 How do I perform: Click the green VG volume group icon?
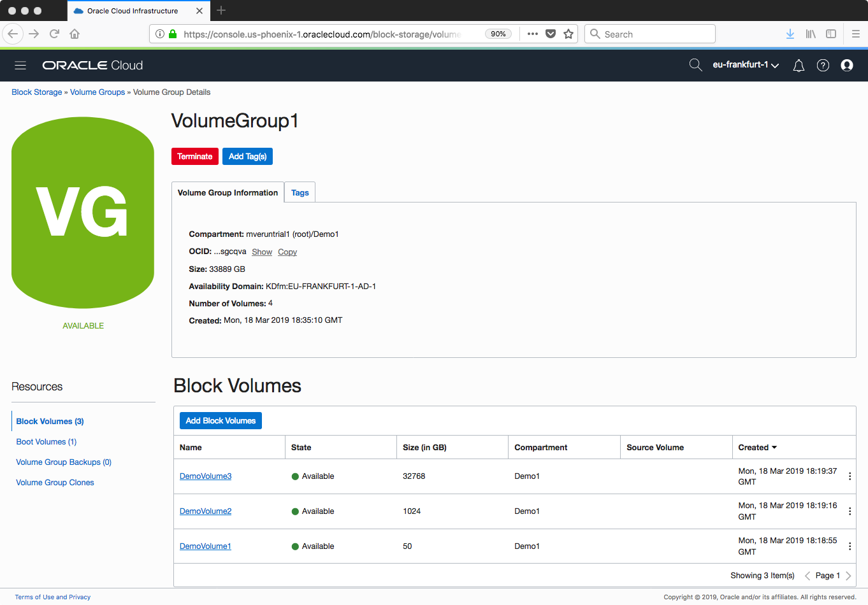coord(83,213)
